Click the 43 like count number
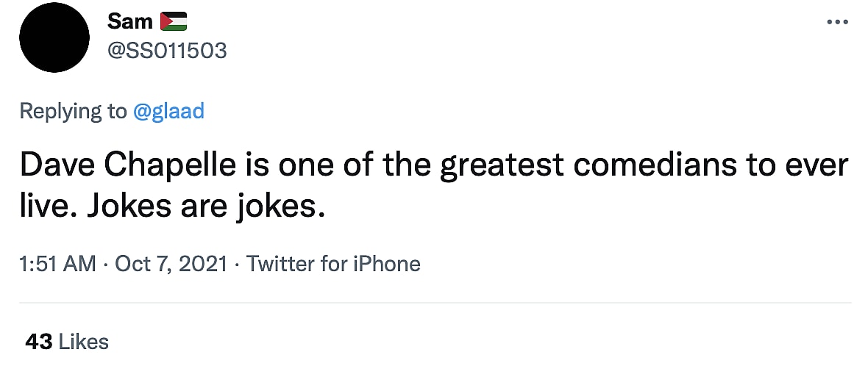868x377 pixels. coord(38,342)
